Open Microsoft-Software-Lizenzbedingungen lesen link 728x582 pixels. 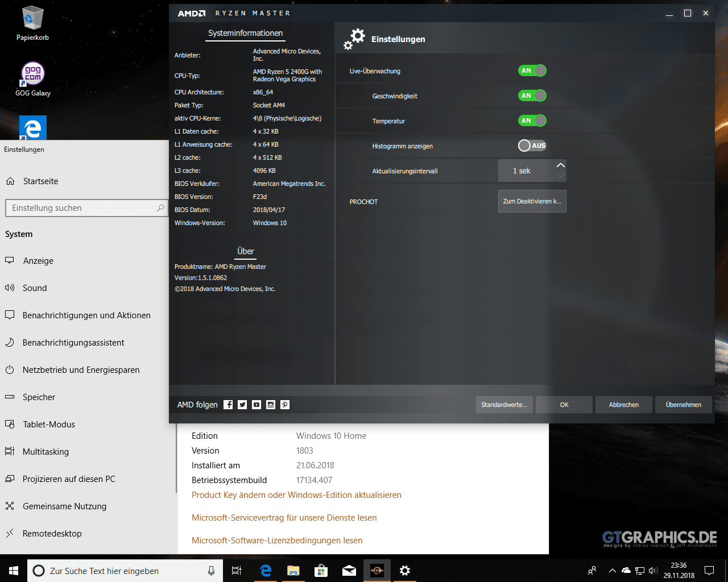pos(277,541)
